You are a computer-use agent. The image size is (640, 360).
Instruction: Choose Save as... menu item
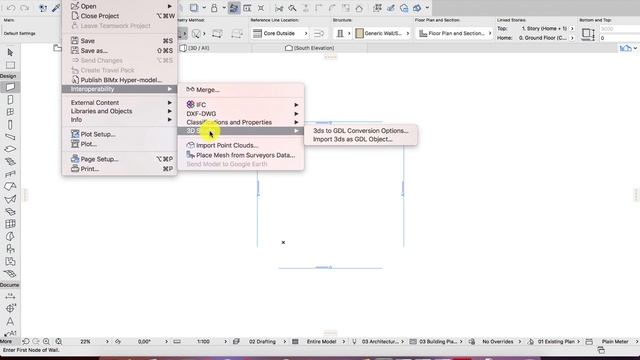coord(119,51)
